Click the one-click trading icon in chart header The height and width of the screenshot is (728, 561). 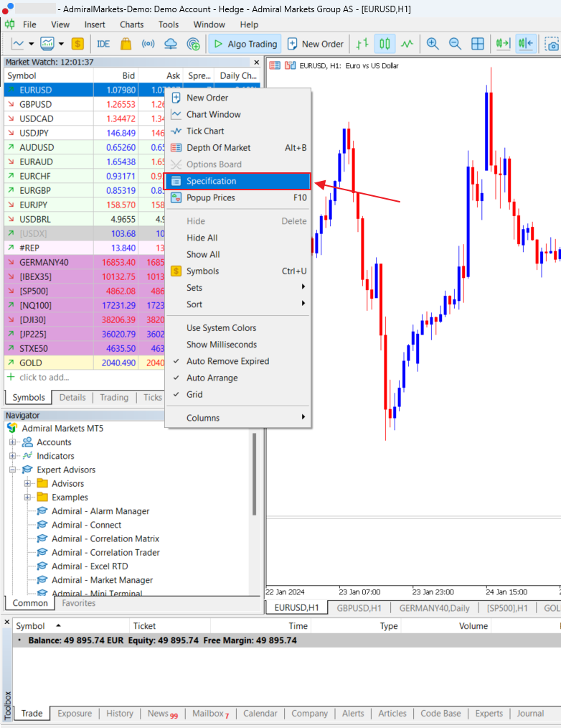(x=291, y=65)
